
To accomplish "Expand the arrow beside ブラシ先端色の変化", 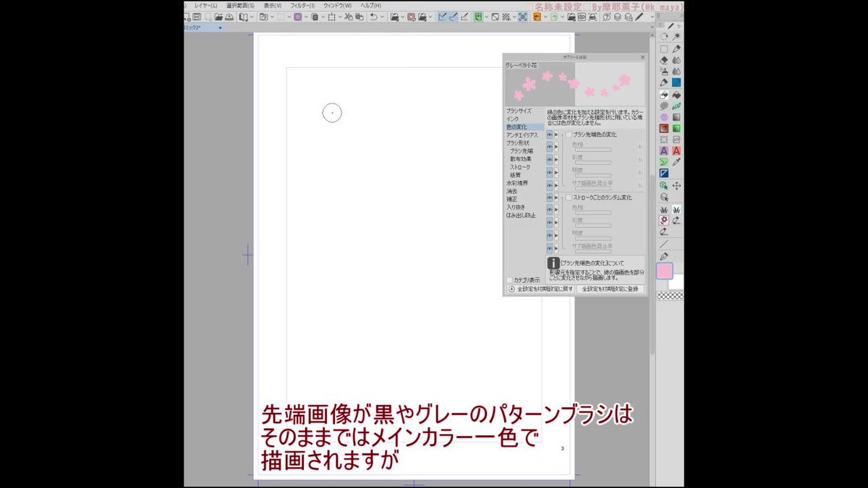I will coord(556,134).
